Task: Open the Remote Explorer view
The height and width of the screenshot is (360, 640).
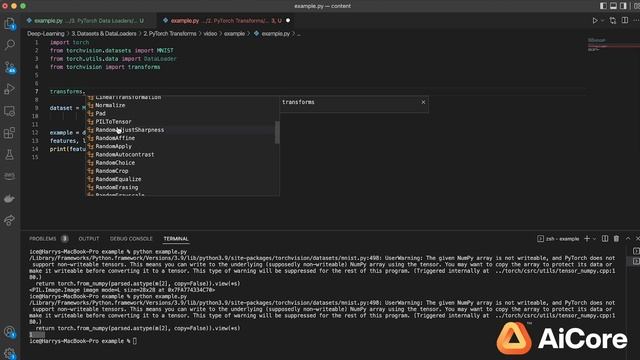Action: coord(9,111)
